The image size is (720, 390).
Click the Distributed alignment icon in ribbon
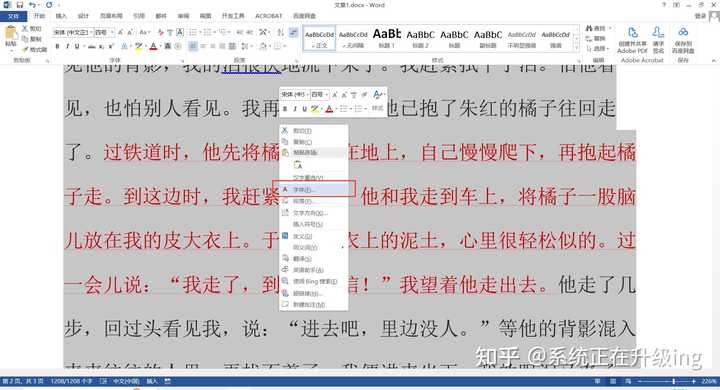point(232,46)
